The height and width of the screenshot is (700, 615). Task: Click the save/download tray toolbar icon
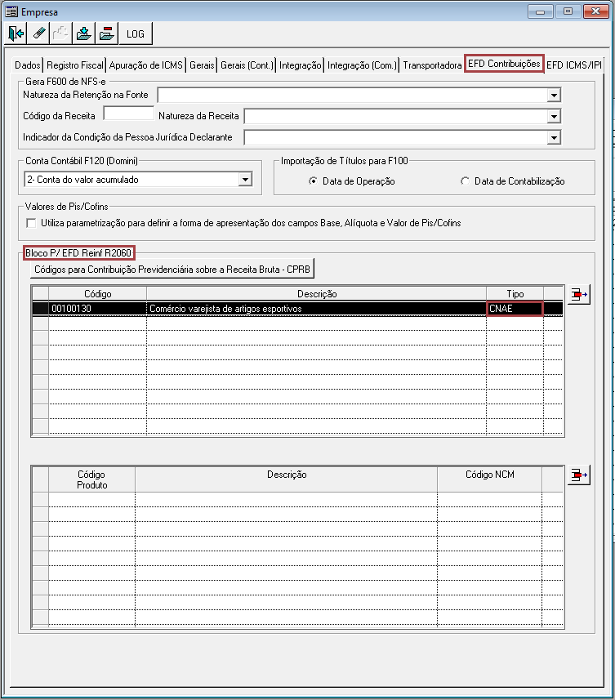(x=84, y=33)
